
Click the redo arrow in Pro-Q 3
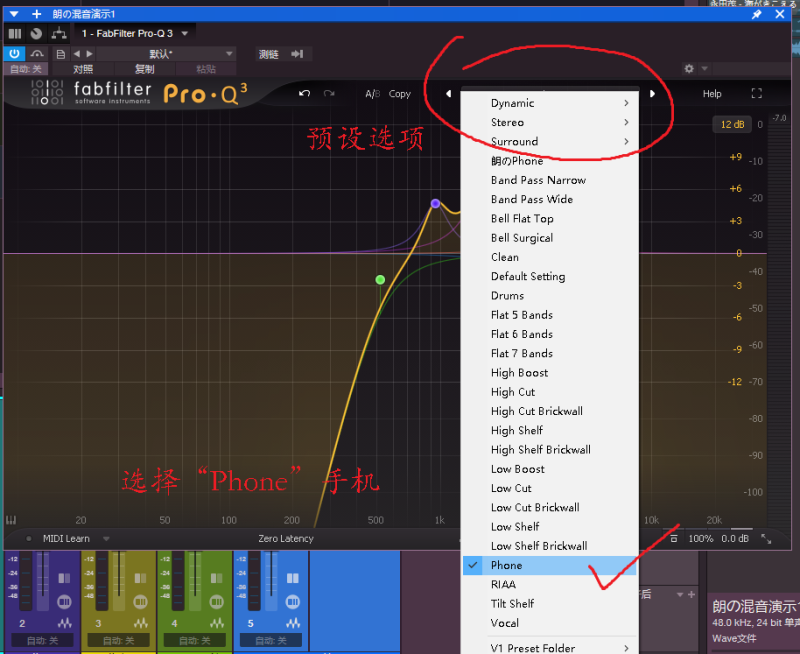328,94
